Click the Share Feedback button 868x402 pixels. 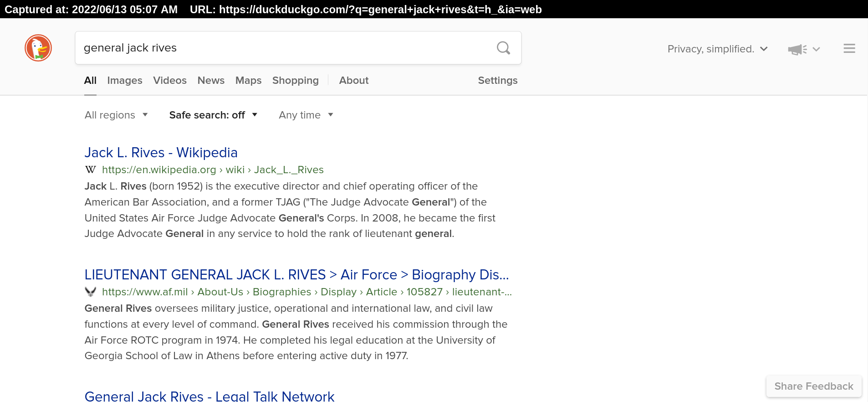click(814, 386)
